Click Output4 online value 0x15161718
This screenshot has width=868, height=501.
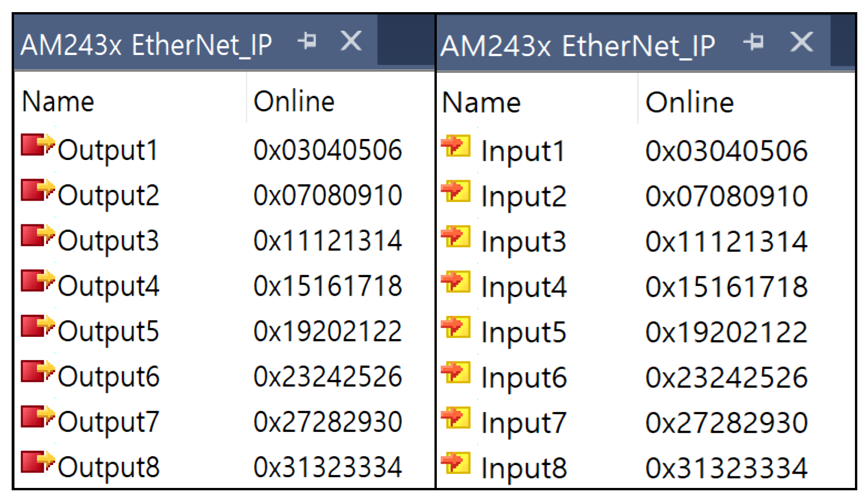(328, 286)
